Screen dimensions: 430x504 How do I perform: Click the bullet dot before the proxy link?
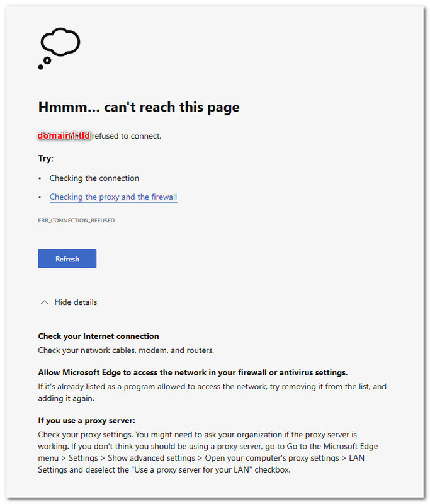pos(40,197)
